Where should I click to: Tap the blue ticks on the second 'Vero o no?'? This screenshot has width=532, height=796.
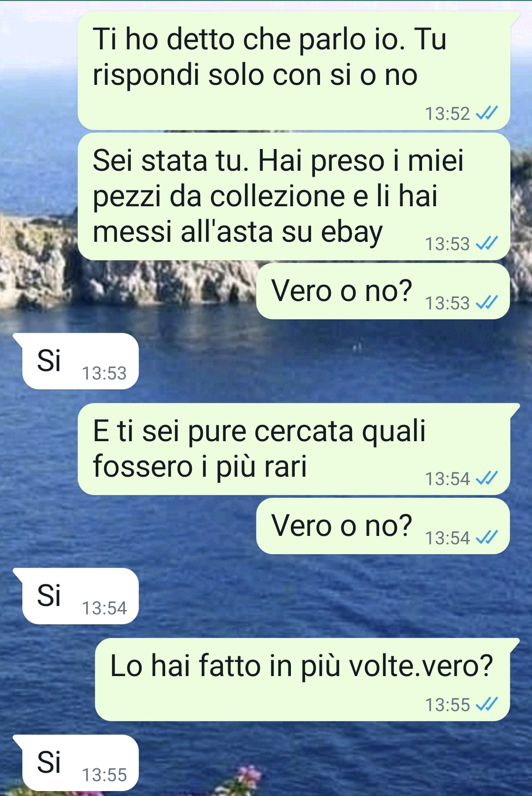click(x=487, y=537)
